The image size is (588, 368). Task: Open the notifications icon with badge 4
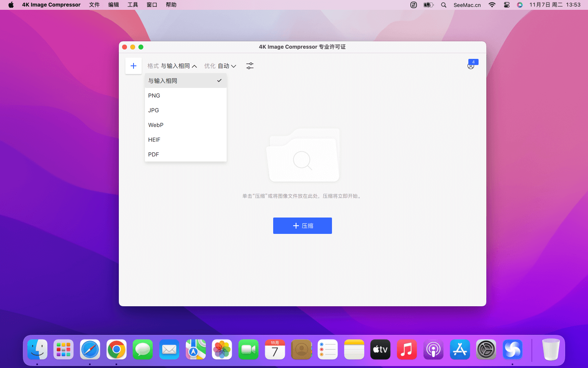[471, 65]
